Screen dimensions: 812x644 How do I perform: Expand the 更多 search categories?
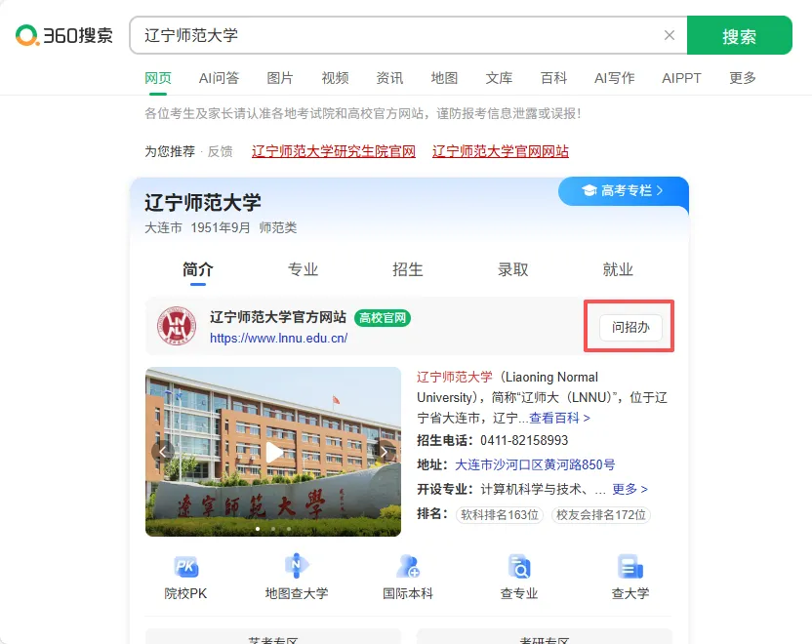(743, 78)
